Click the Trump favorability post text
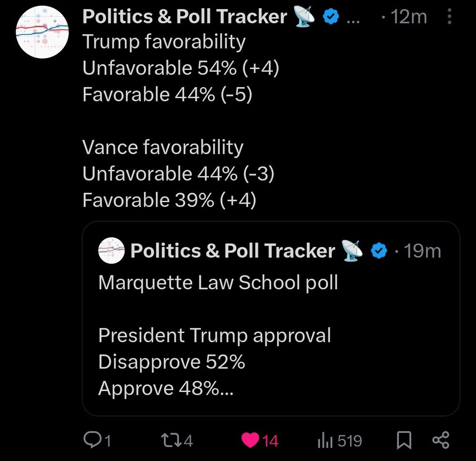This screenshot has width=476, height=461. 164,42
